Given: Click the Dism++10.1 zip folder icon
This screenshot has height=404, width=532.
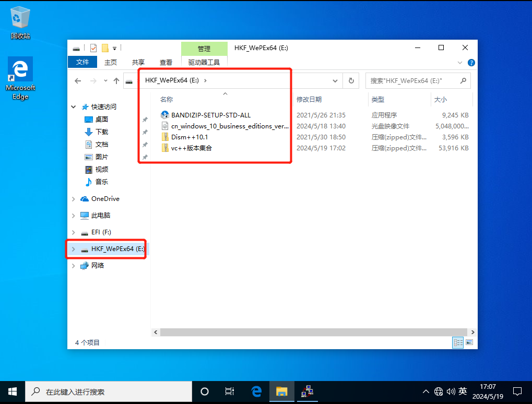Looking at the screenshot, I should point(165,137).
